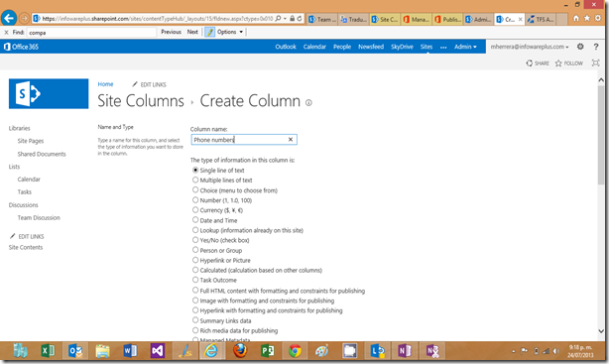Select Yes/No (check box) radio
This screenshot has width=609, height=364.
pos(195,240)
